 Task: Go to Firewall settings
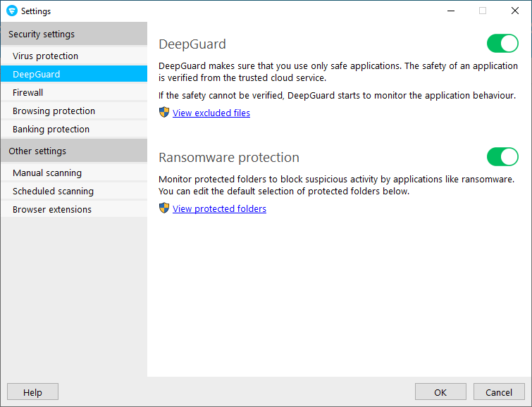[x=28, y=92]
